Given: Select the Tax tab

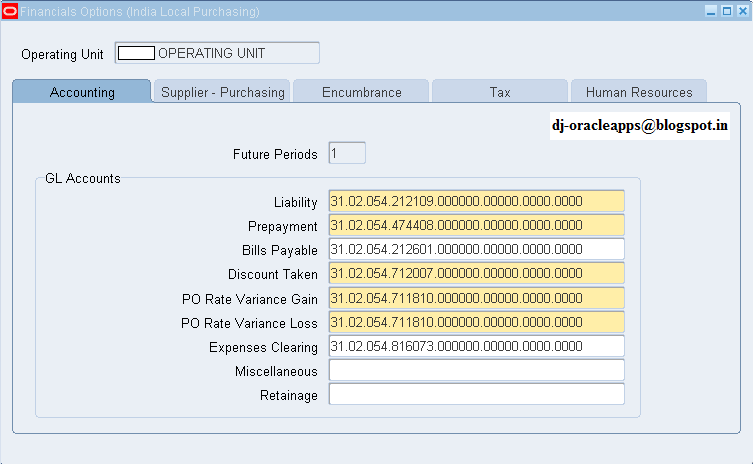Looking at the screenshot, I should click(500, 91).
